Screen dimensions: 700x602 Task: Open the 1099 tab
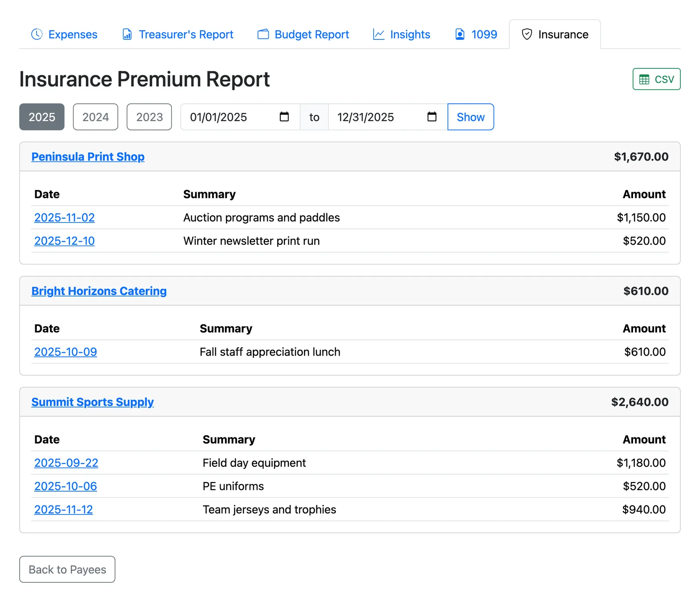point(476,34)
